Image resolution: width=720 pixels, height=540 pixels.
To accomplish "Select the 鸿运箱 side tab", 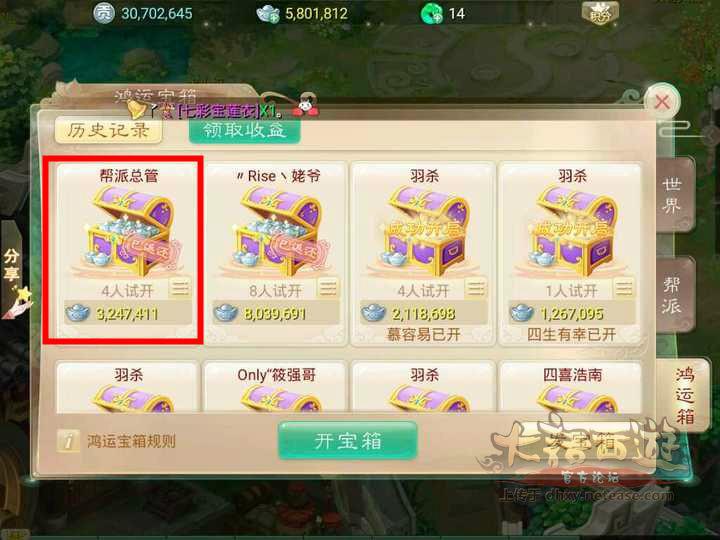I will point(684,395).
